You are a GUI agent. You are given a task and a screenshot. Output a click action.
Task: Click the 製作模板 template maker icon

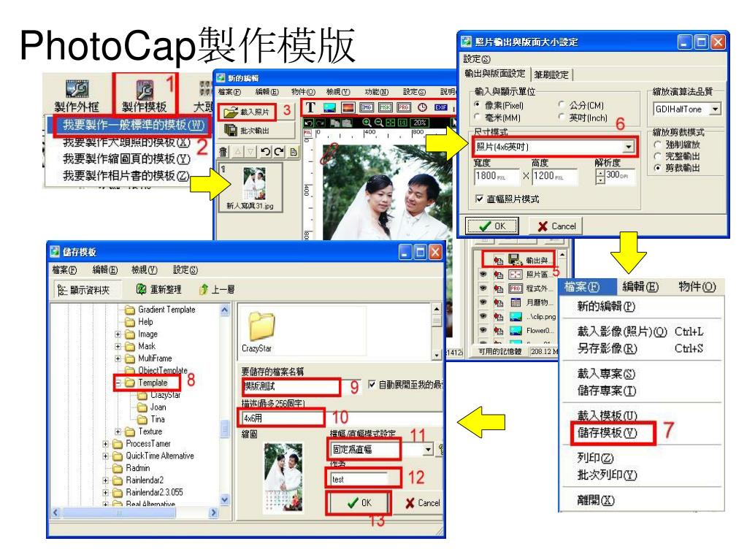(145, 90)
